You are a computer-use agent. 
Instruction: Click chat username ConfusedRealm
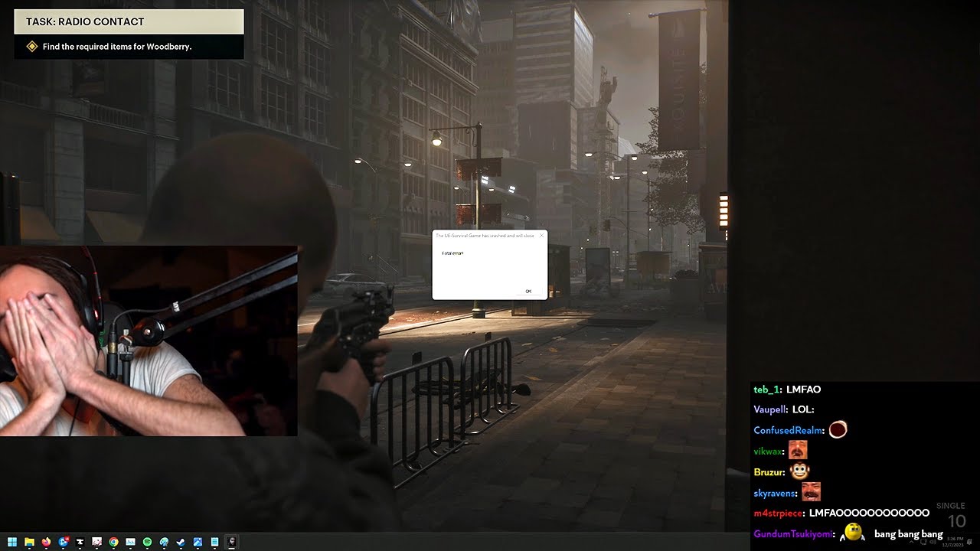pyautogui.click(x=789, y=431)
